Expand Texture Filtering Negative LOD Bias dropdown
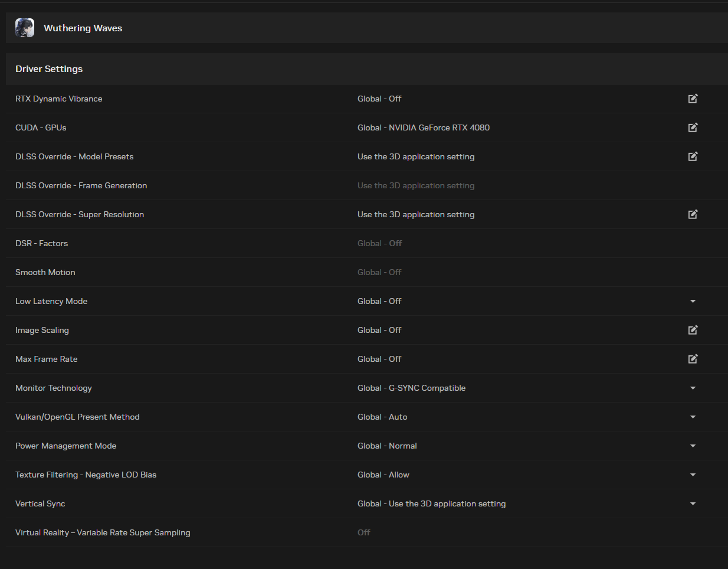This screenshot has width=728, height=569. point(693,475)
